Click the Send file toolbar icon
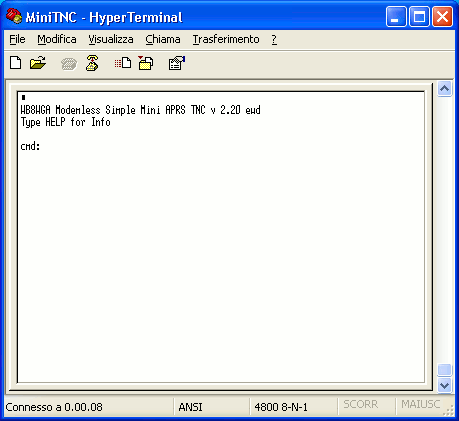This screenshot has width=459, height=421. coord(123,63)
